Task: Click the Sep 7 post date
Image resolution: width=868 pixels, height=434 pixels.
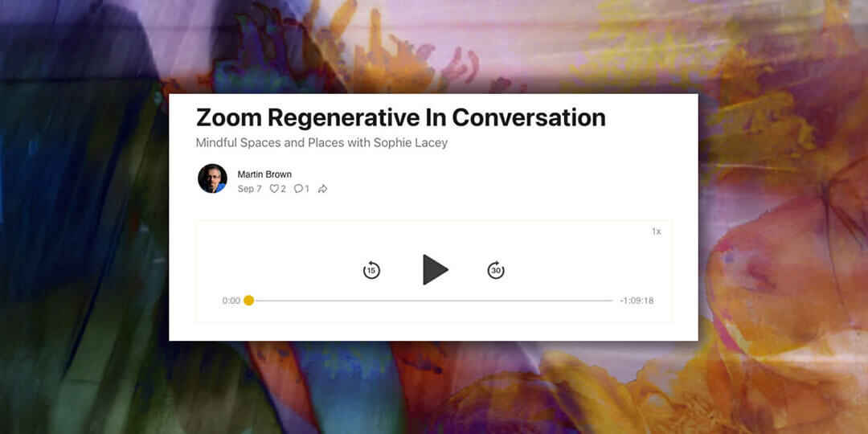Action: point(250,189)
